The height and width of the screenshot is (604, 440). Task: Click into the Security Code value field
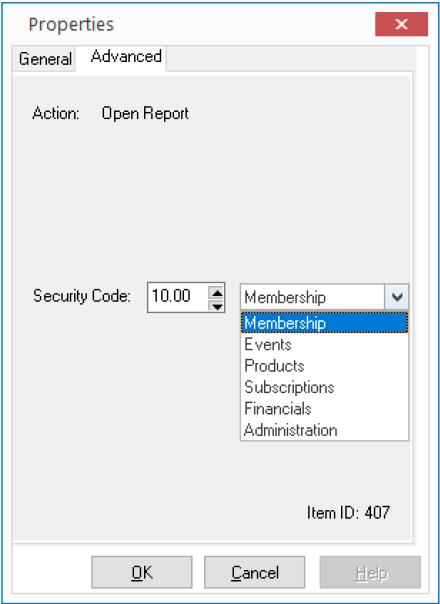coord(178,297)
